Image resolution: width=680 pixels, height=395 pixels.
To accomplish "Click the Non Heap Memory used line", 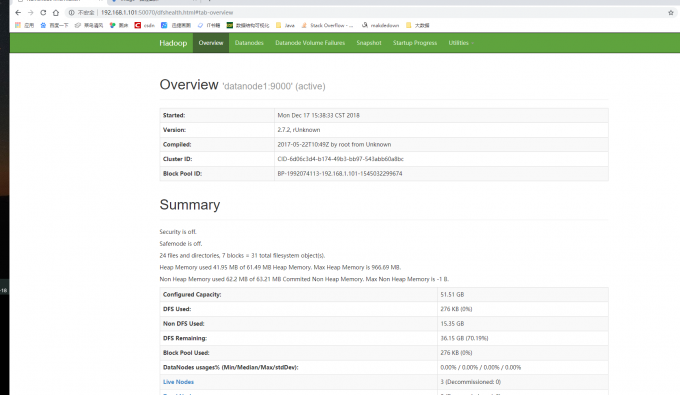I will tap(304, 279).
